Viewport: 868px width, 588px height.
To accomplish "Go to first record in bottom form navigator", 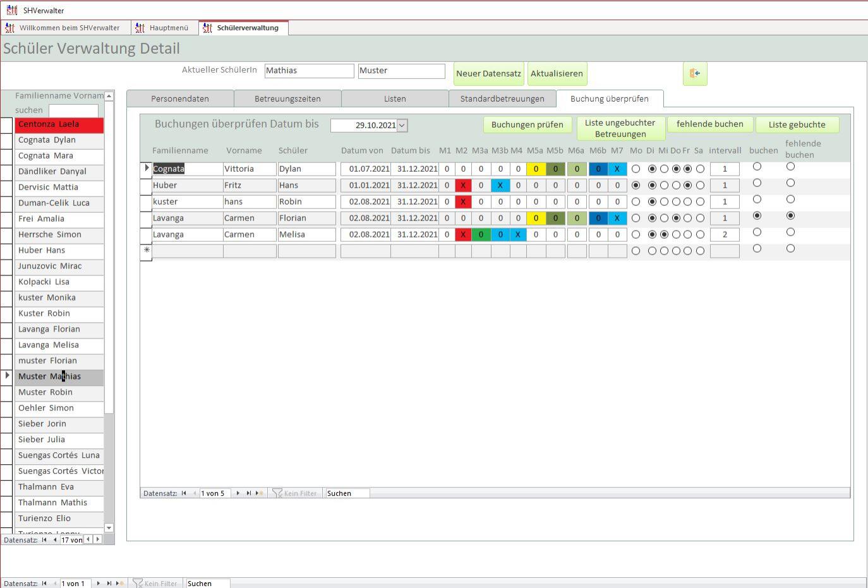I will click(x=44, y=584).
